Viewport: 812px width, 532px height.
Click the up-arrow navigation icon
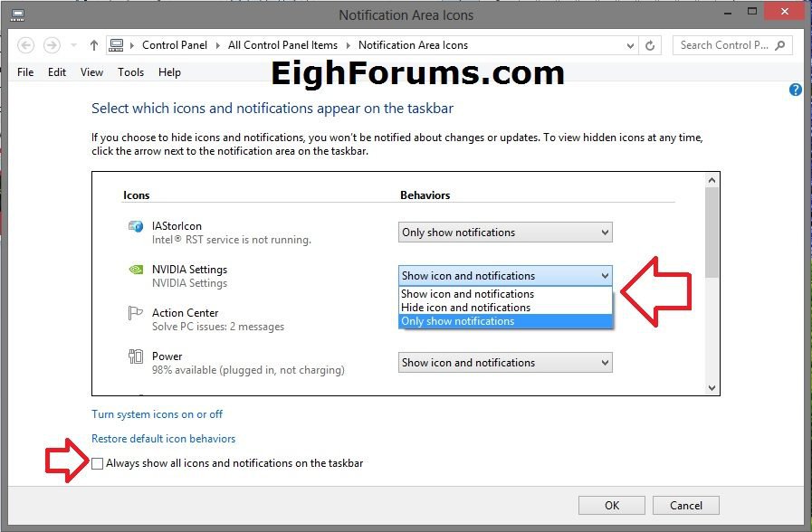point(93,44)
